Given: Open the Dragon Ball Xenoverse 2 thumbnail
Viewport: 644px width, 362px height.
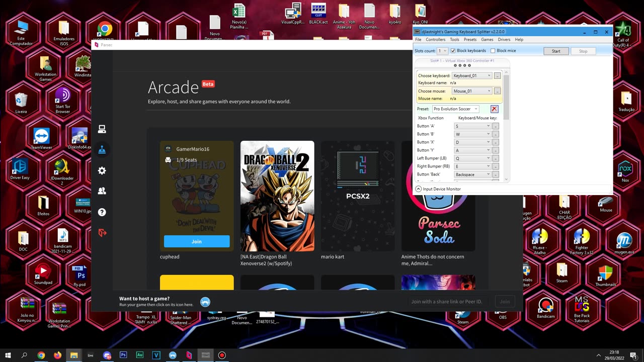Looking at the screenshot, I should coord(277,196).
